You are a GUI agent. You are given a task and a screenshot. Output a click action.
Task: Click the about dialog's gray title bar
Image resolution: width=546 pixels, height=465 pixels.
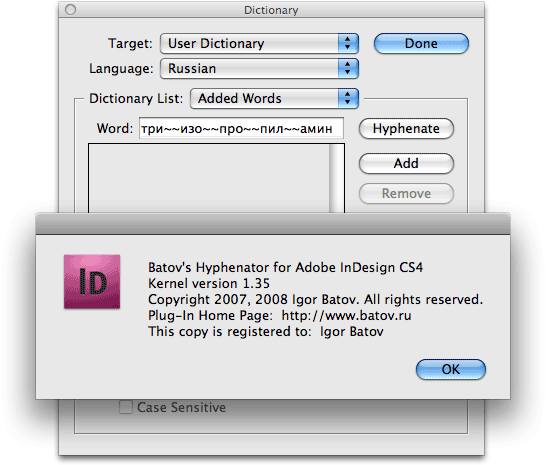[x=273, y=224]
